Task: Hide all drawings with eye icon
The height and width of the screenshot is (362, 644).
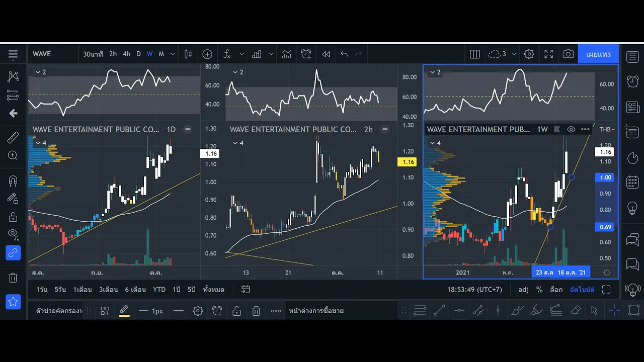Action: tap(13, 234)
